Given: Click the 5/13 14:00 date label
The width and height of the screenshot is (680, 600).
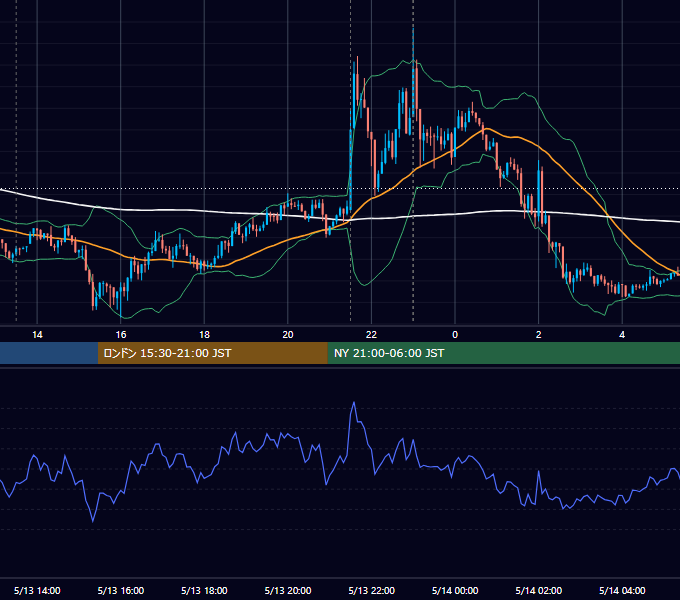Looking at the screenshot, I should (37, 590).
